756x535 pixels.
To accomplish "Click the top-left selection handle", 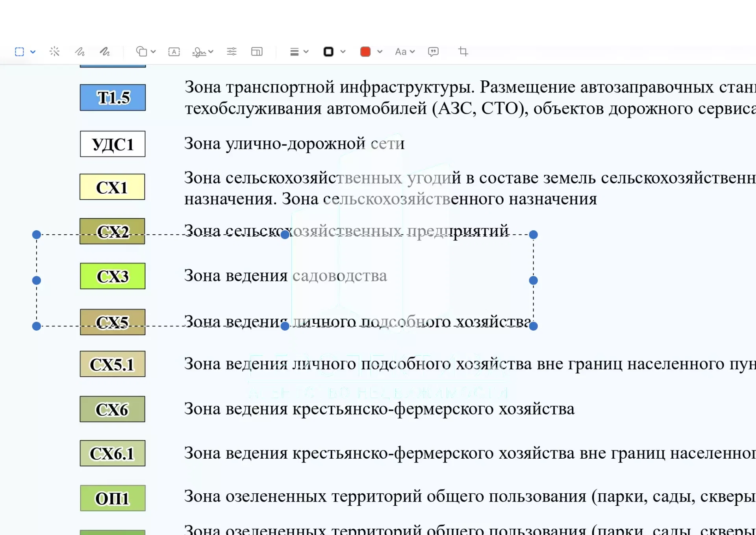I will point(37,235).
